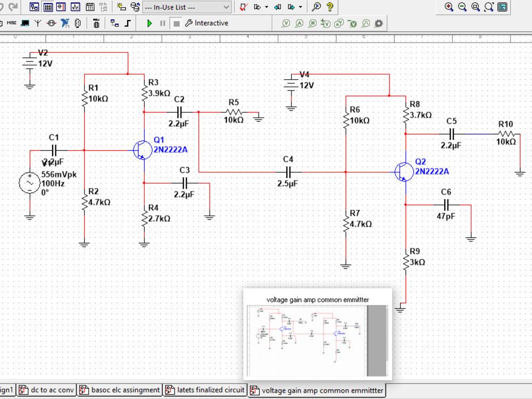This screenshot has width=532, height=399.
Task: Toggle the Design Toolbox panel visibility
Action: 33,7
